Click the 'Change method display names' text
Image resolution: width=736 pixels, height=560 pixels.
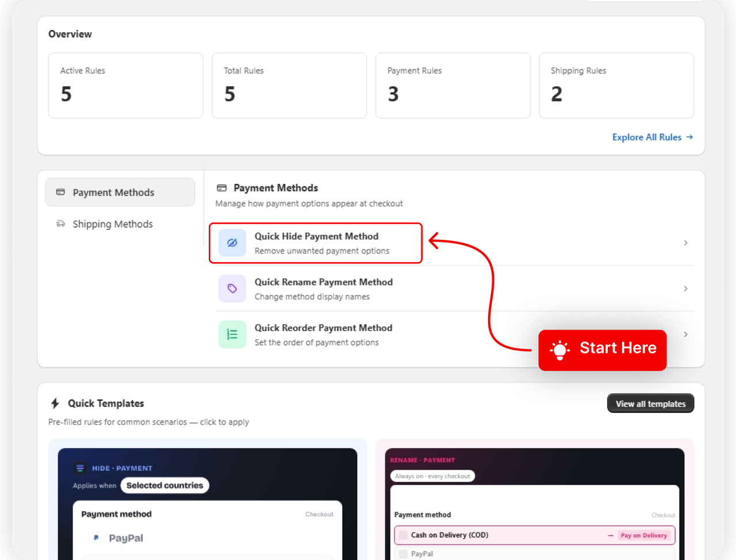312,297
